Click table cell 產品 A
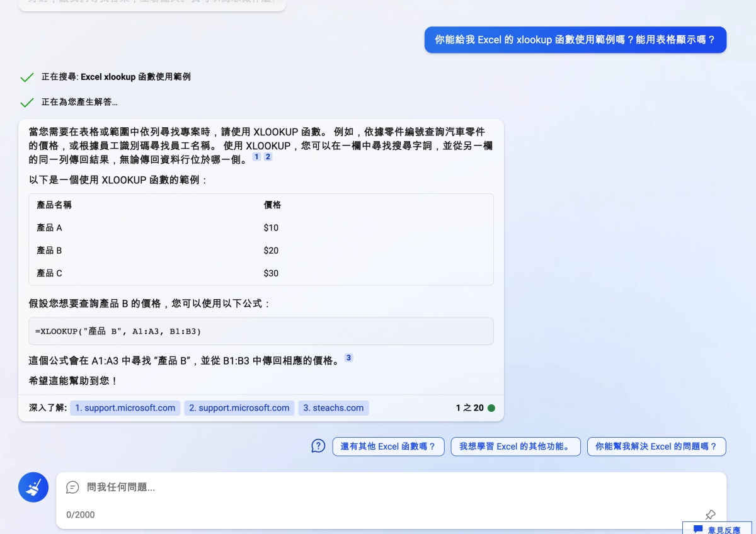Image resolution: width=756 pixels, height=534 pixels. click(49, 228)
